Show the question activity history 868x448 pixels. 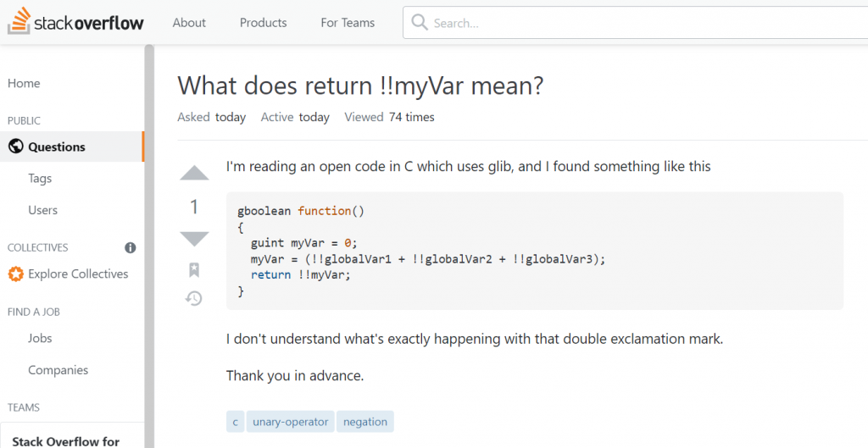(194, 298)
